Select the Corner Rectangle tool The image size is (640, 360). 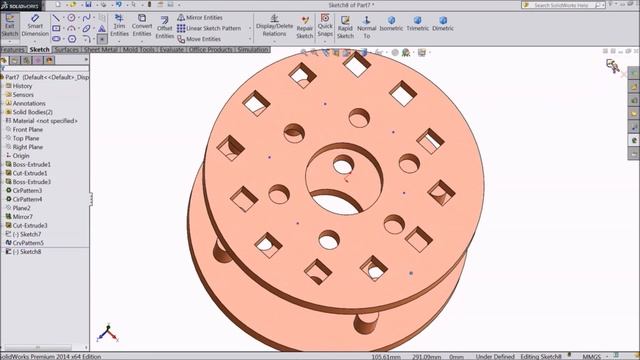coord(56,29)
